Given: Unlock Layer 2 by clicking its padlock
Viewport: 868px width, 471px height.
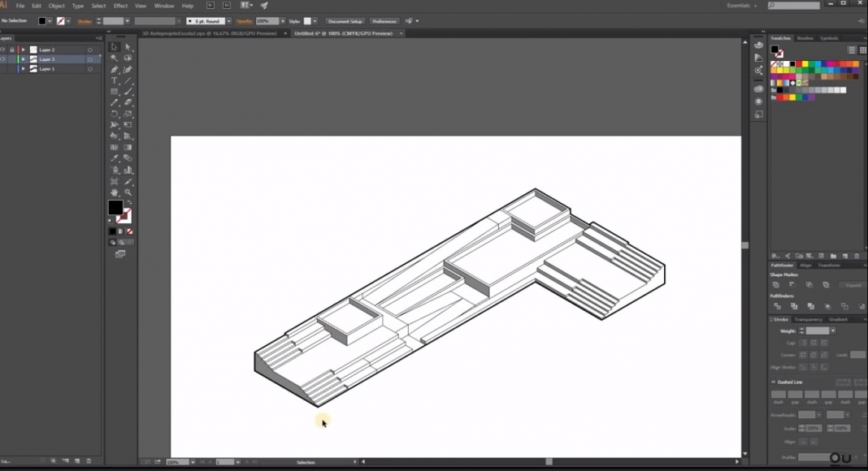Looking at the screenshot, I should click(12, 50).
